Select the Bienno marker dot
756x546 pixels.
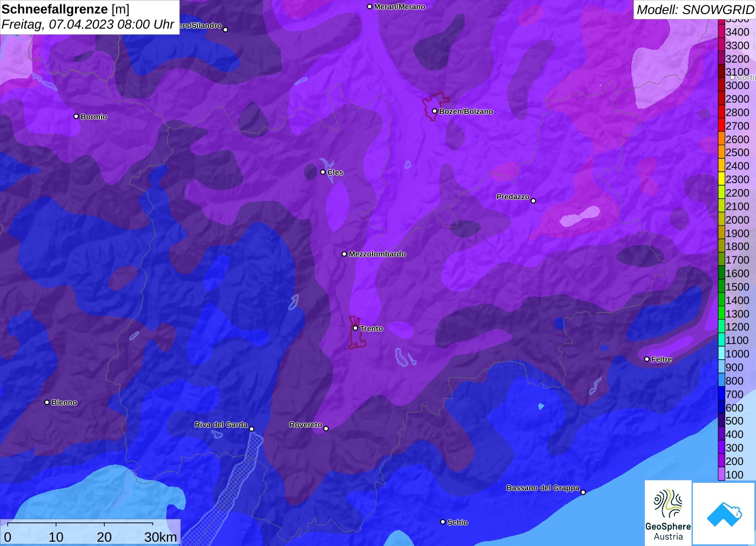pyautogui.click(x=47, y=402)
